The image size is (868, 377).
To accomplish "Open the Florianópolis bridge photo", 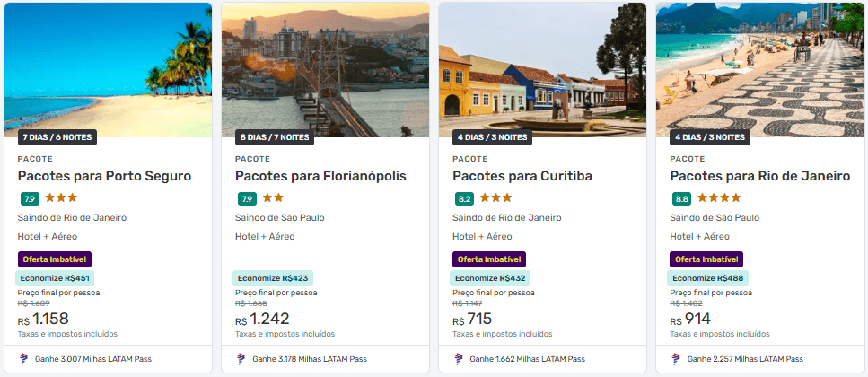I will (326, 70).
